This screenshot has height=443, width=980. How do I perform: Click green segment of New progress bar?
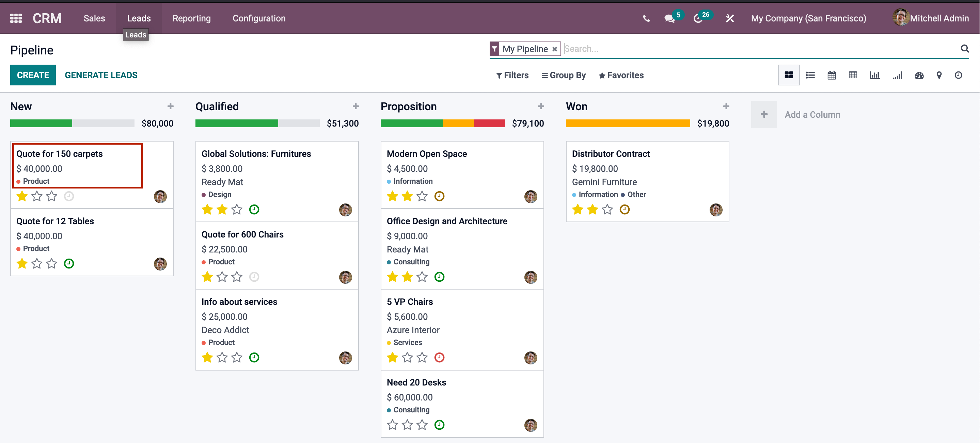click(x=41, y=123)
